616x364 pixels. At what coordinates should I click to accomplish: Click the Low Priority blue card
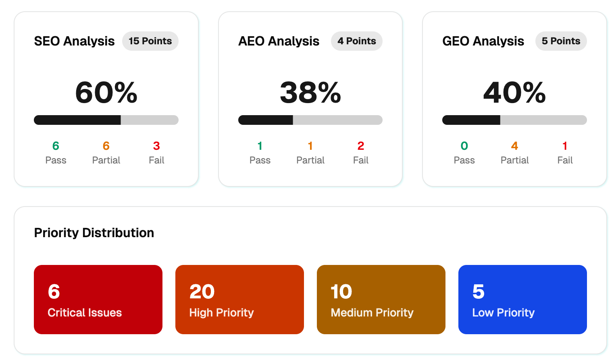click(x=522, y=299)
